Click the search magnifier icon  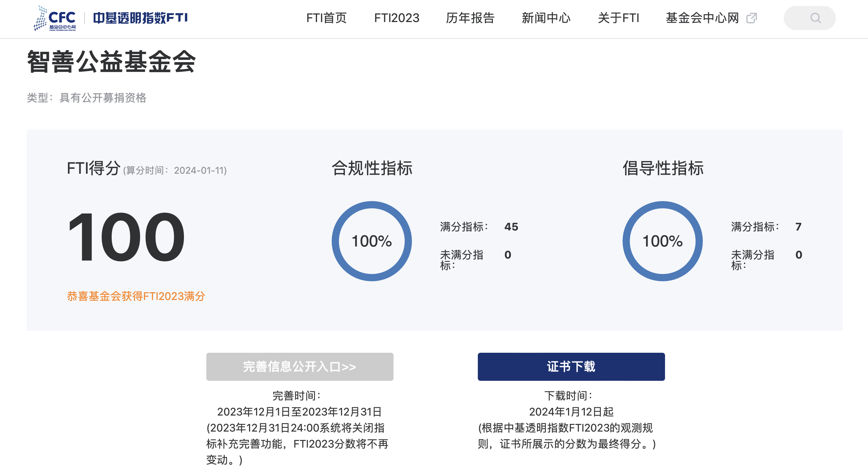(816, 18)
